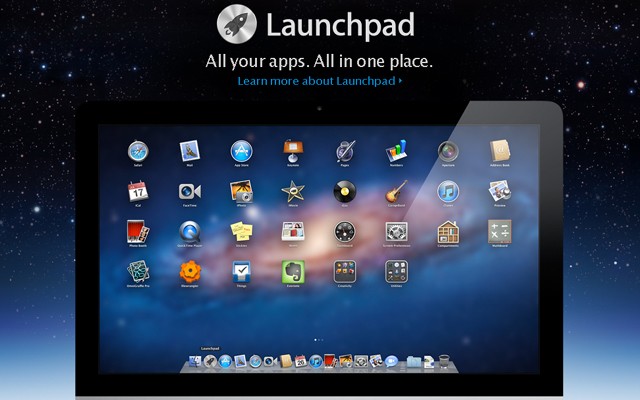Switch to the second Launchpad page dot

coord(319,340)
